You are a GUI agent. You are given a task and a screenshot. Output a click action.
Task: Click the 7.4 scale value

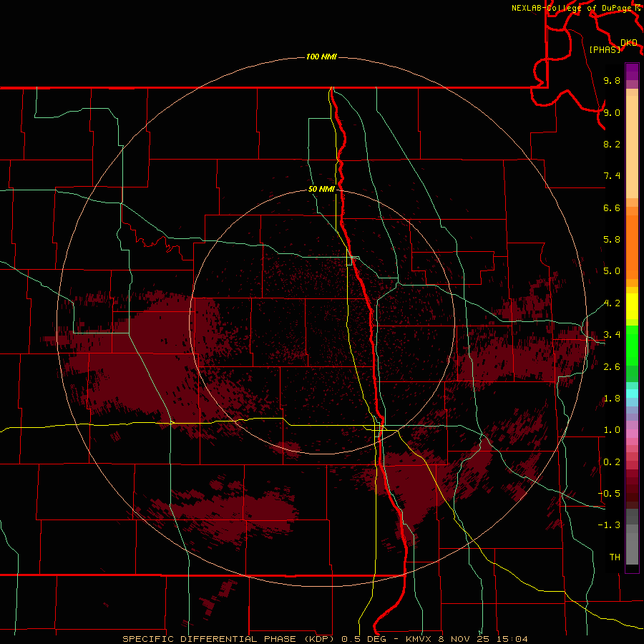pyautogui.click(x=612, y=176)
